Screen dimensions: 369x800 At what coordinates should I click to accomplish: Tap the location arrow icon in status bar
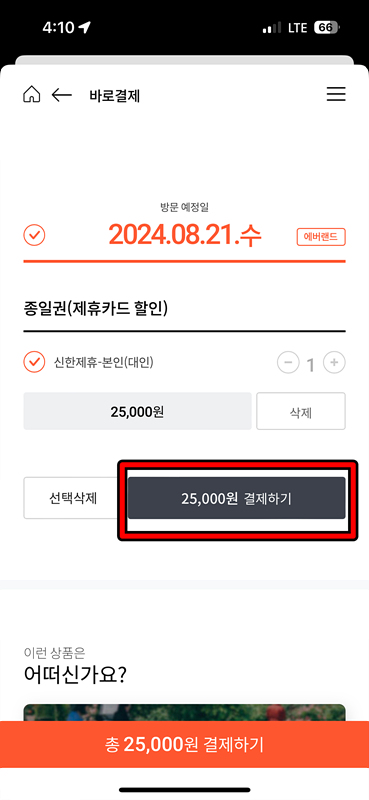(85, 28)
